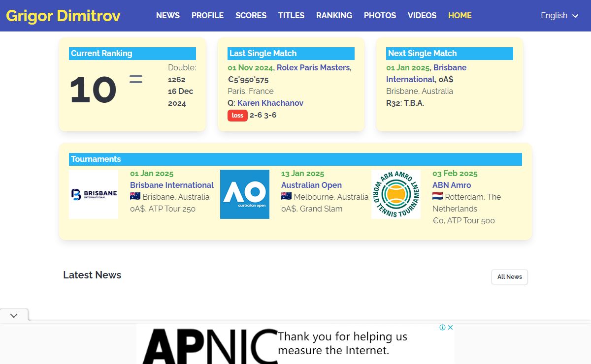This screenshot has height=364, width=591.
Task: Click the 2-6 3-6 score
Action: [x=263, y=115]
